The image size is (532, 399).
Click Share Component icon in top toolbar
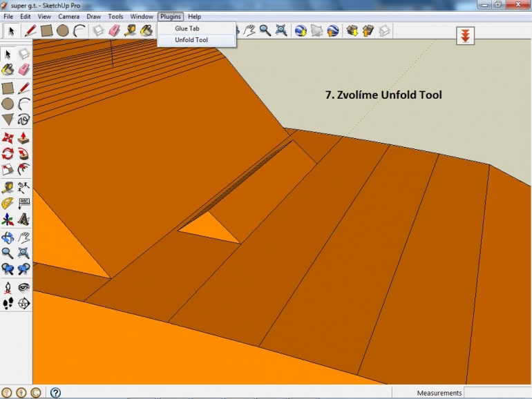point(384,31)
